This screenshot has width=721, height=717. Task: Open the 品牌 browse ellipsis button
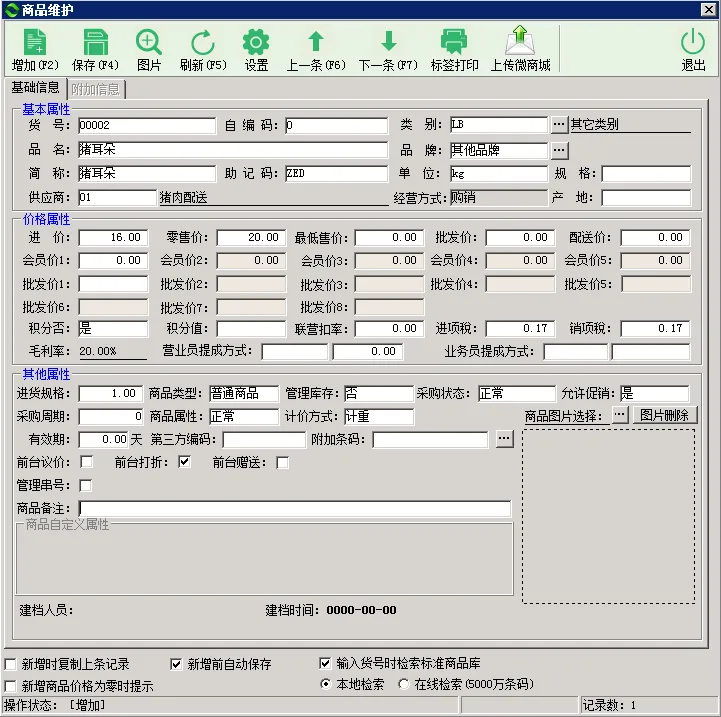559,150
